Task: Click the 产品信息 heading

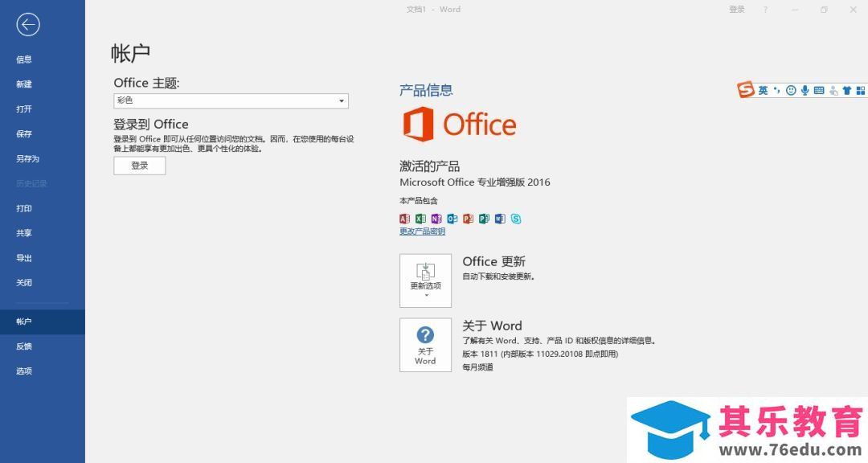Action: point(426,90)
